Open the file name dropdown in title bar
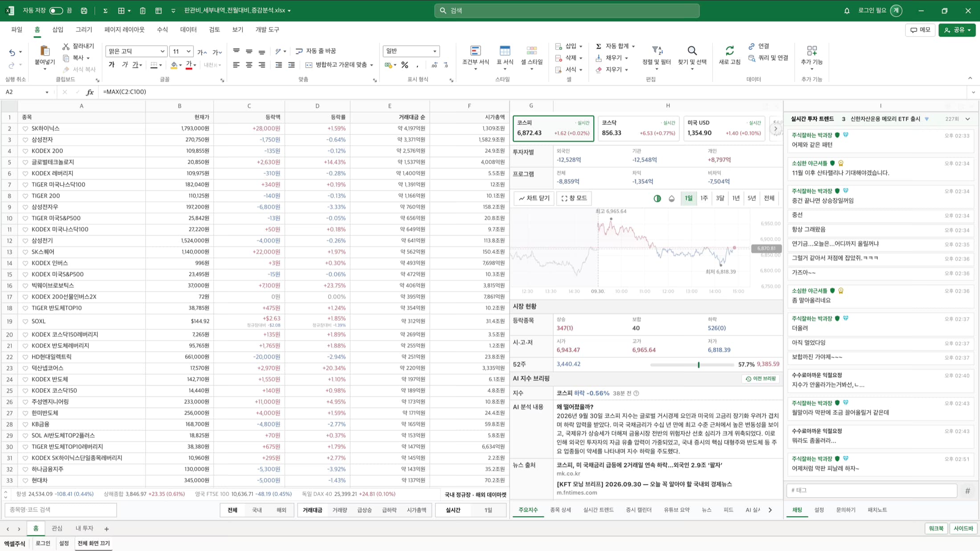Screen dimensions: 980x551 [x=289, y=11]
